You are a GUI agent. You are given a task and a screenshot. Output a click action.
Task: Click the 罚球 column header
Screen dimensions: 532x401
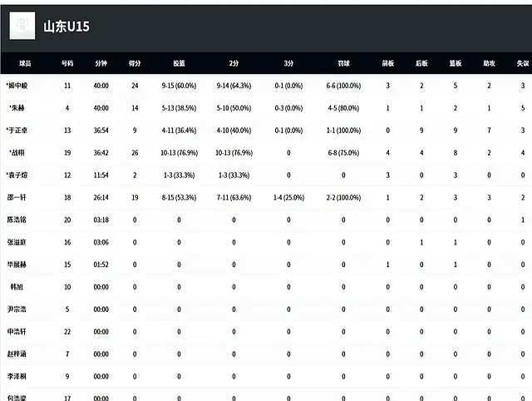[x=343, y=62]
